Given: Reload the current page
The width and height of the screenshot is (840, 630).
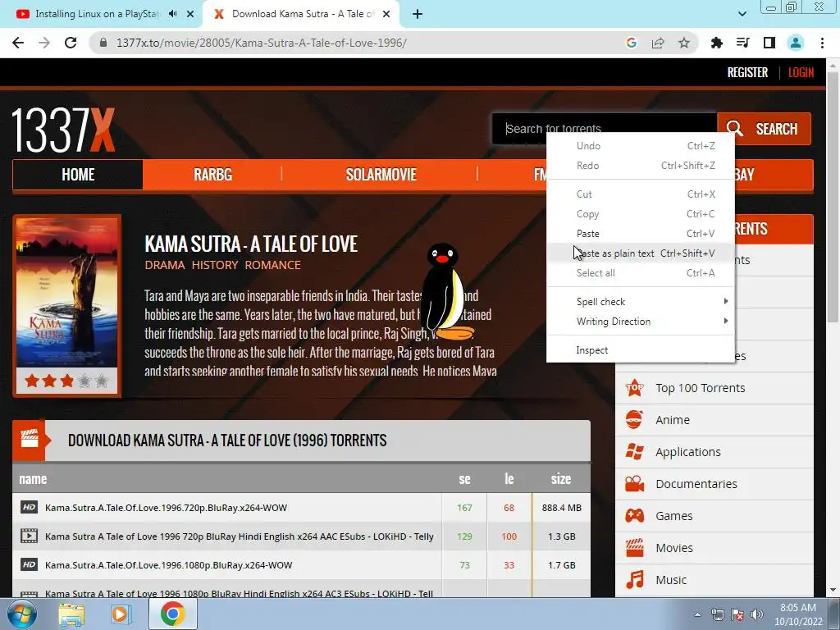Looking at the screenshot, I should pyautogui.click(x=71, y=43).
